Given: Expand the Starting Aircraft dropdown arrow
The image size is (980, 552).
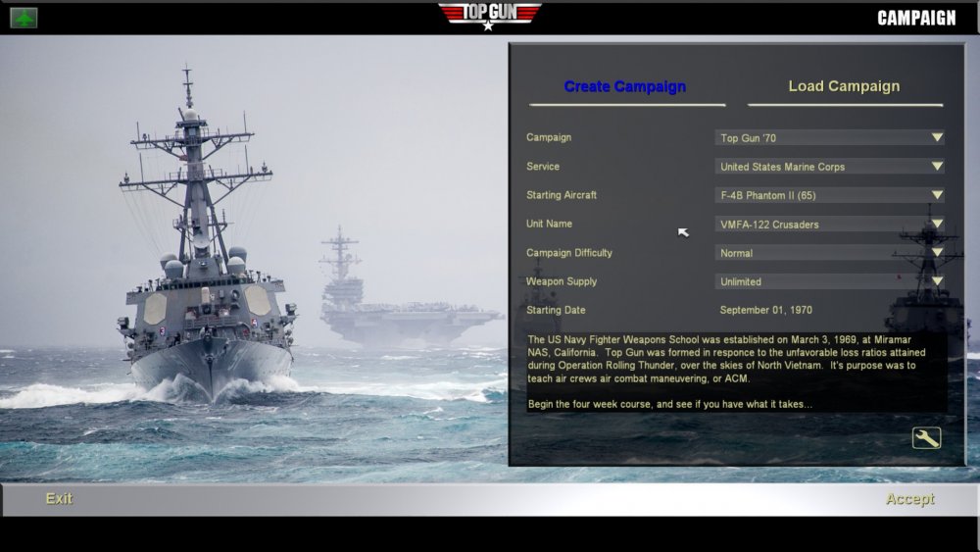Looking at the screenshot, I should coord(937,195).
